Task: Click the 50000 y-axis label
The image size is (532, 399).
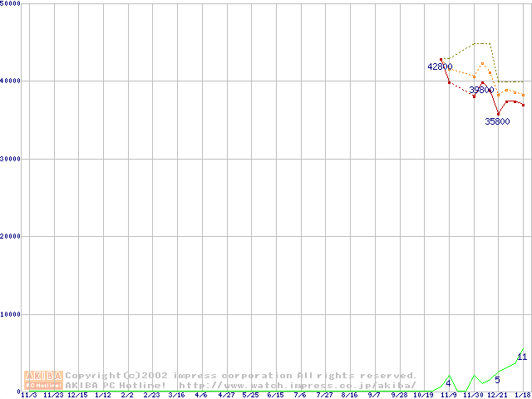Action: tap(12, 4)
